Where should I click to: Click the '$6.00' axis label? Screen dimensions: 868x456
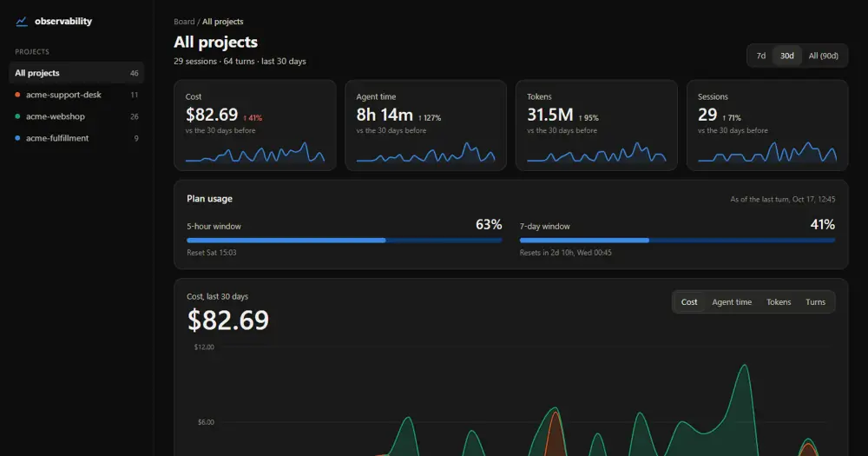206,422
